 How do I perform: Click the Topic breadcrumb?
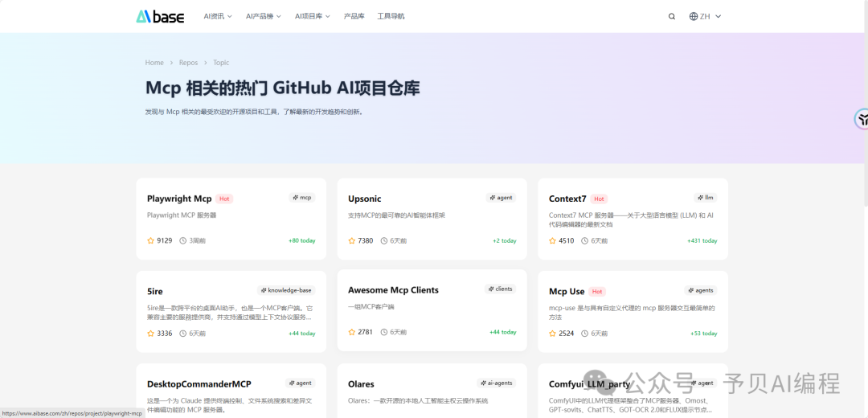click(x=221, y=63)
